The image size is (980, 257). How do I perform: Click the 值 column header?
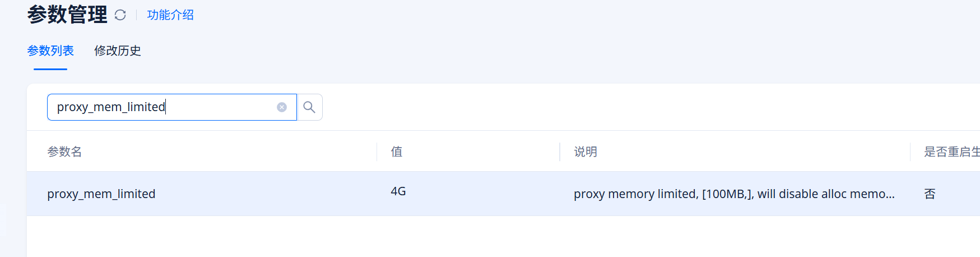coord(397,152)
